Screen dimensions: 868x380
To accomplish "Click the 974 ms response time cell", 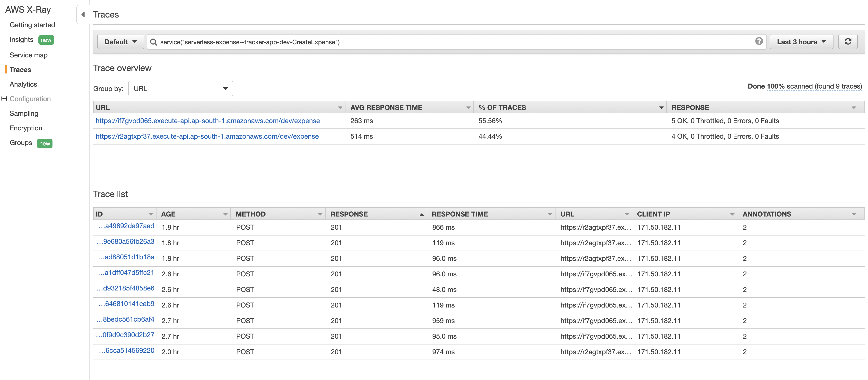I will (443, 352).
